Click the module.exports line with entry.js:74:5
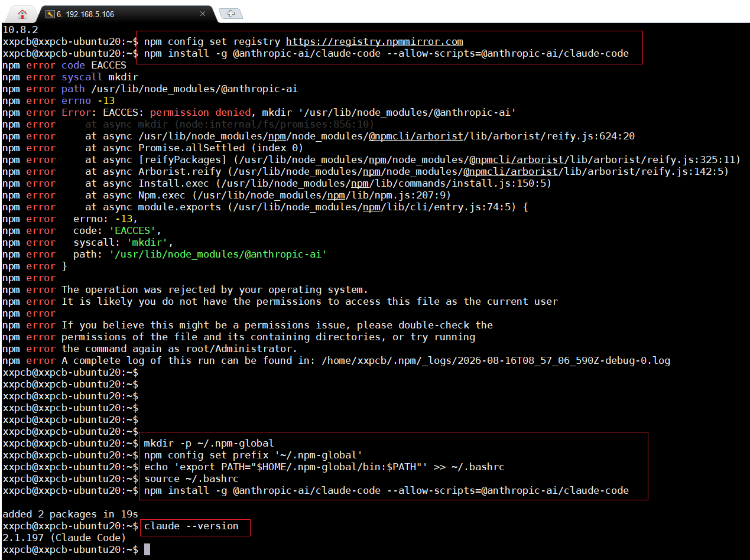Screen dimensions: 750x560 point(265,207)
